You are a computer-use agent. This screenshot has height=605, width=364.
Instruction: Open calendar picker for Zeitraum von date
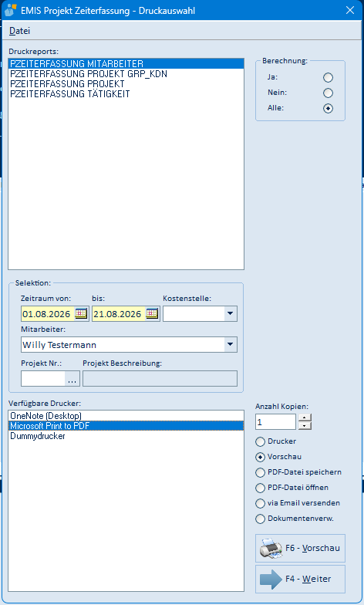(81, 313)
